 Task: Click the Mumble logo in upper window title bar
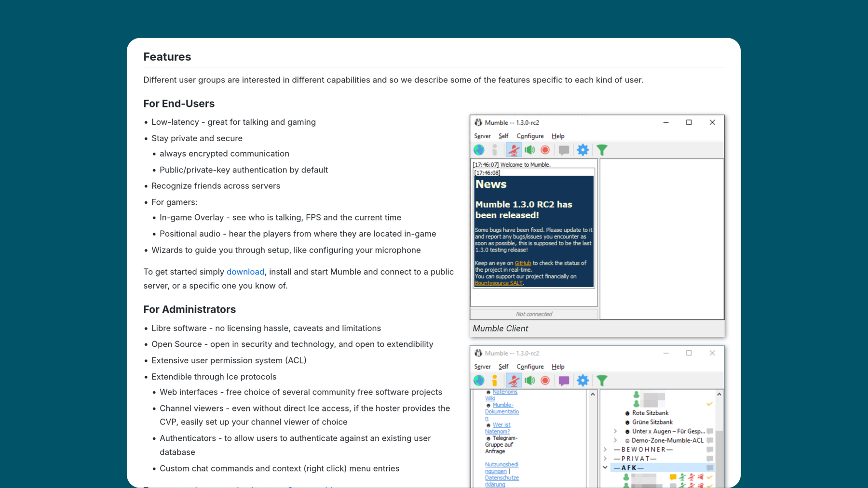click(x=478, y=122)
